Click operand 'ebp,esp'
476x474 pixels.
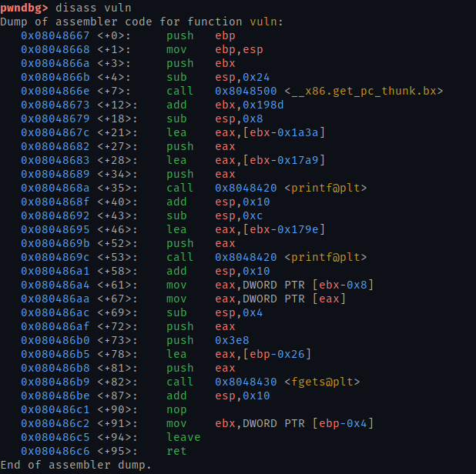(x=239, y=49)
